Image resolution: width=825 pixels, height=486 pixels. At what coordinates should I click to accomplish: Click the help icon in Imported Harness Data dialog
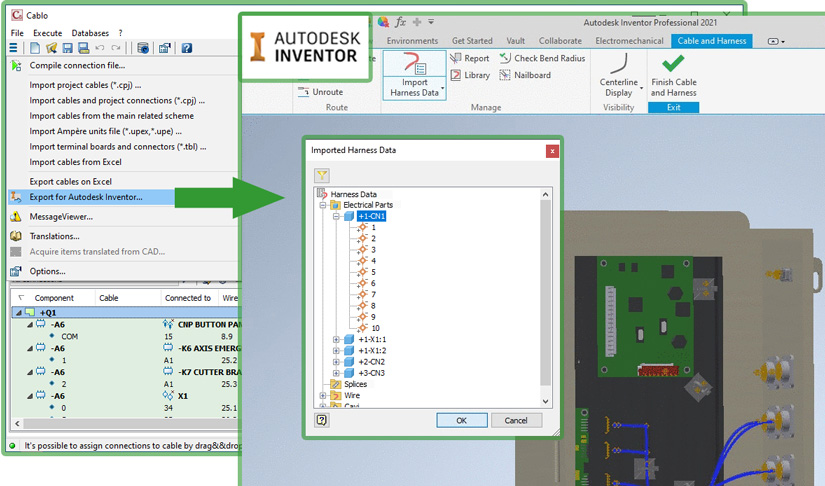[x=322, y=420]
